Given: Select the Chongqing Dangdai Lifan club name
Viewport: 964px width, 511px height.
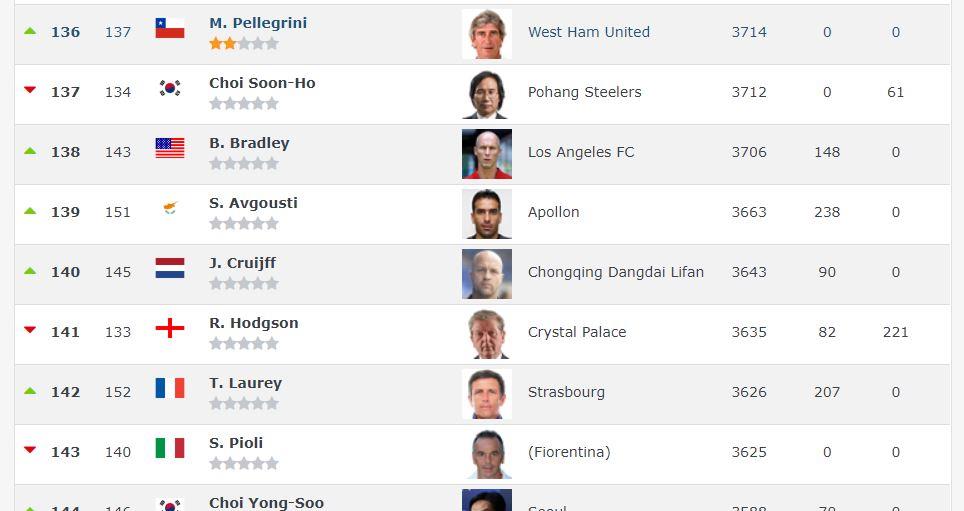Looking at the screenshot, I should (615, 272).
